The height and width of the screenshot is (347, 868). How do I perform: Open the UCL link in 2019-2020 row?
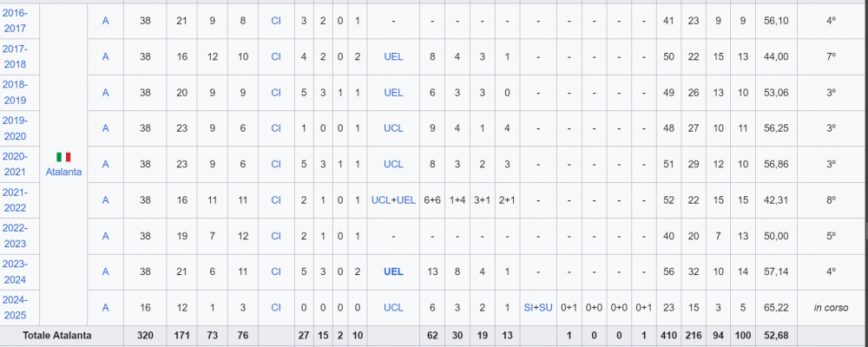(393, 128)
